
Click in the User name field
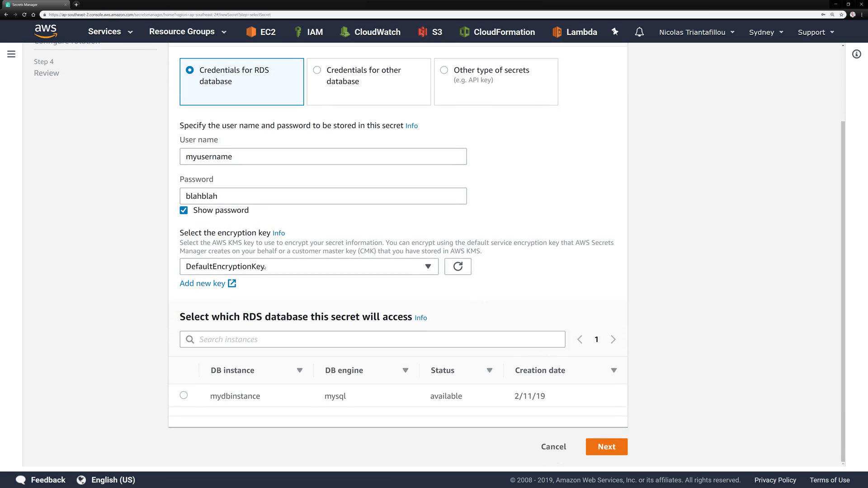pos(323,157)
